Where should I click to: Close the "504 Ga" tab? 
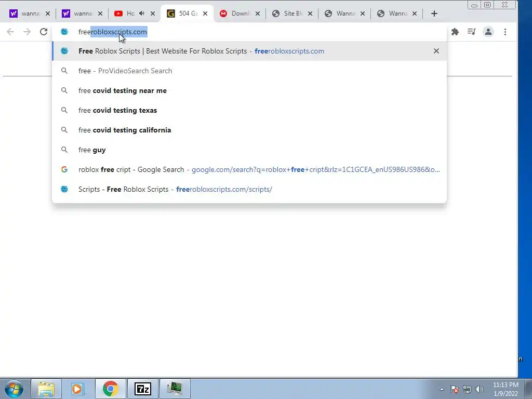point(205,14)
